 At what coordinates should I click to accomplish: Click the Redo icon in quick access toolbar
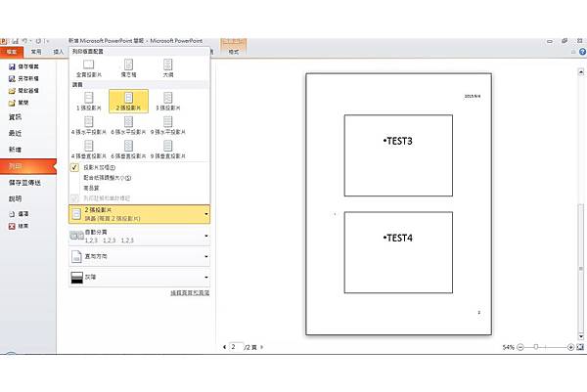coord(38,41)
